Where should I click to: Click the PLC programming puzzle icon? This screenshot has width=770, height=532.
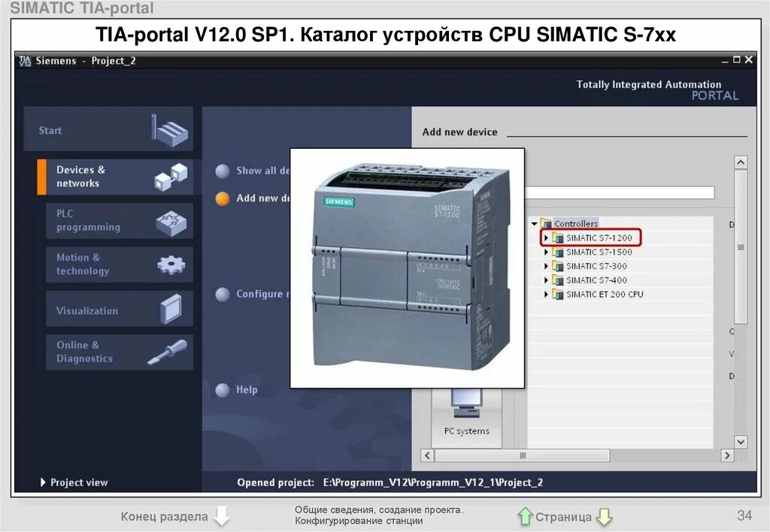coord(171,223)
